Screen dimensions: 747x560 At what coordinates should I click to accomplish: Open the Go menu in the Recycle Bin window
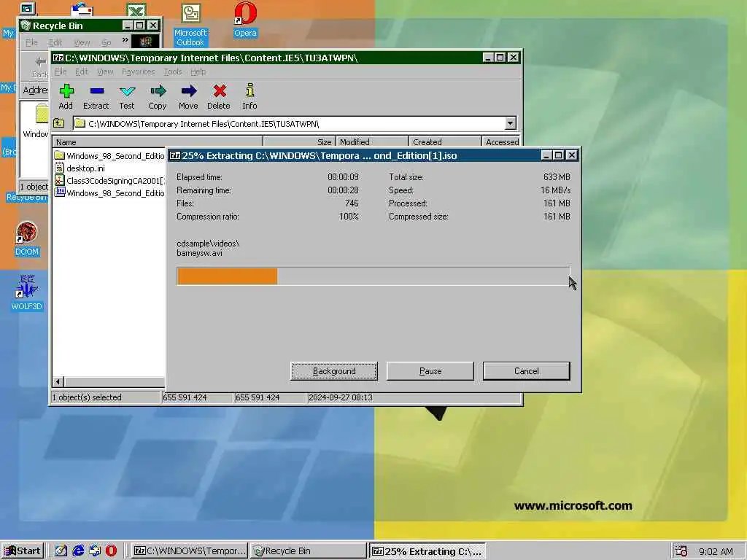coord(107,42)
